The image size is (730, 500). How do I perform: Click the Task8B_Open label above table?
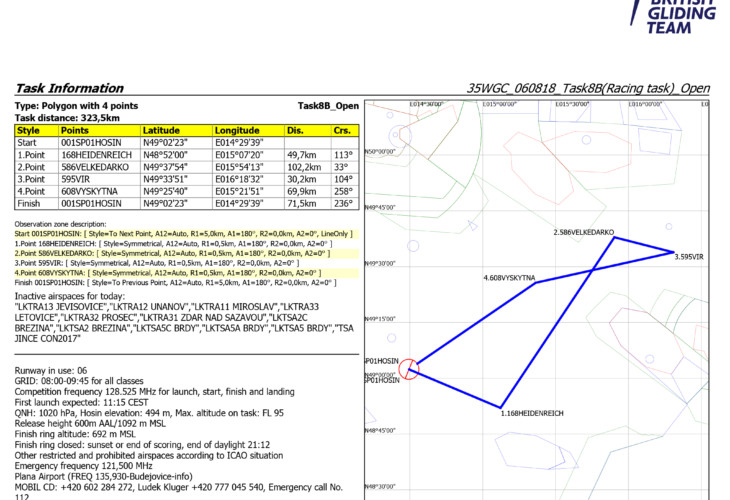[328, 106]
